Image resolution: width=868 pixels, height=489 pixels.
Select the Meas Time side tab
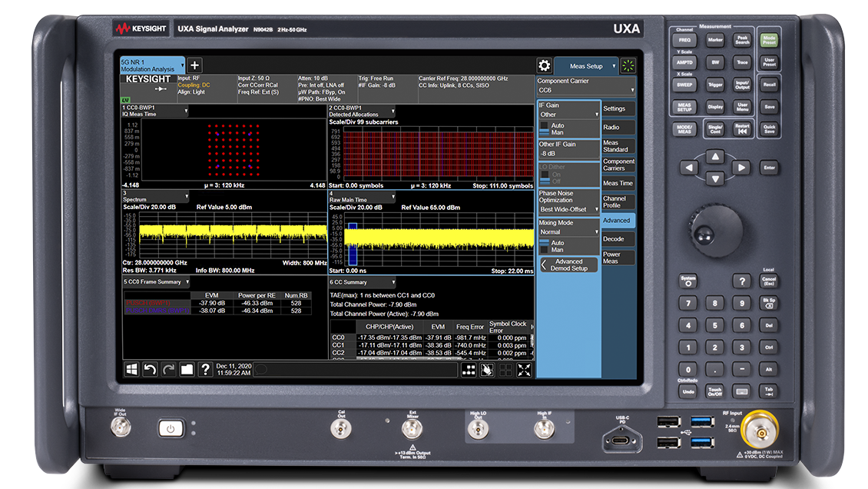618,183
